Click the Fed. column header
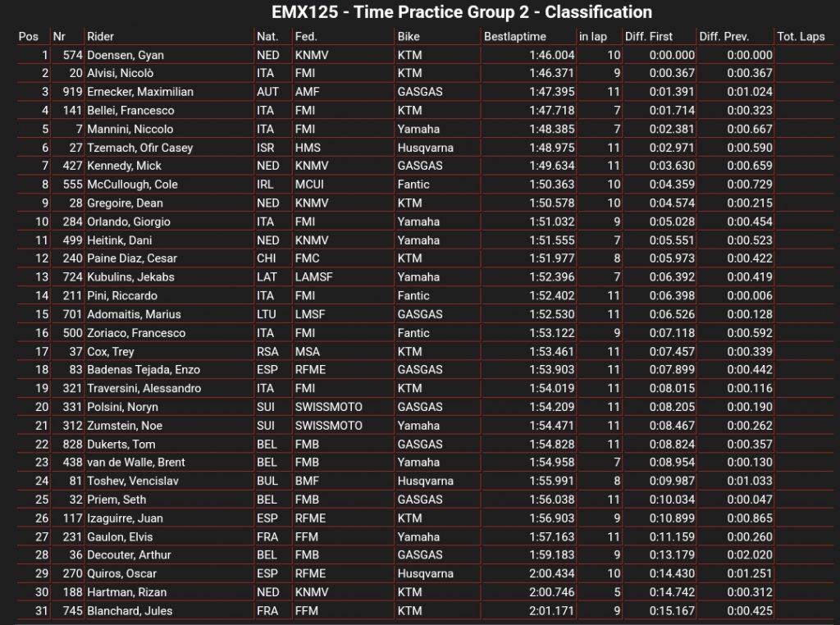Image resolution: width=840 pixels, height=625 pixels. (x=306, y=37)
